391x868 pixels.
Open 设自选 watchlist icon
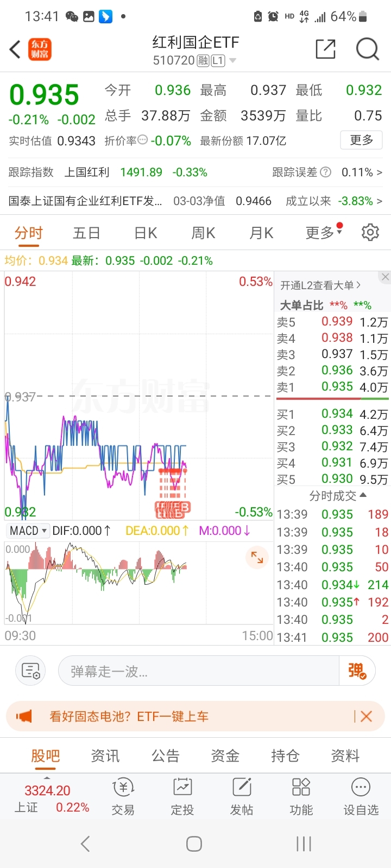pos(361,796)
